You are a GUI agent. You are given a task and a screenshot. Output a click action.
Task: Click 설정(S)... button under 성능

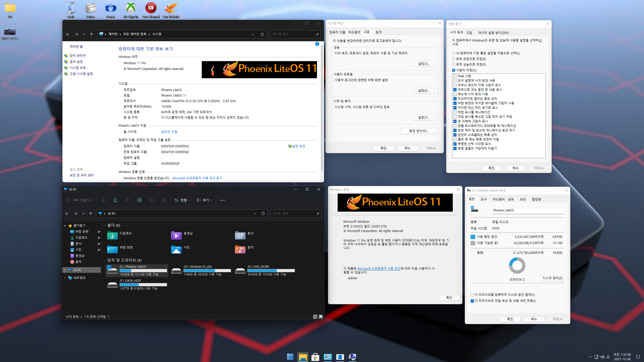coord(424,64)
